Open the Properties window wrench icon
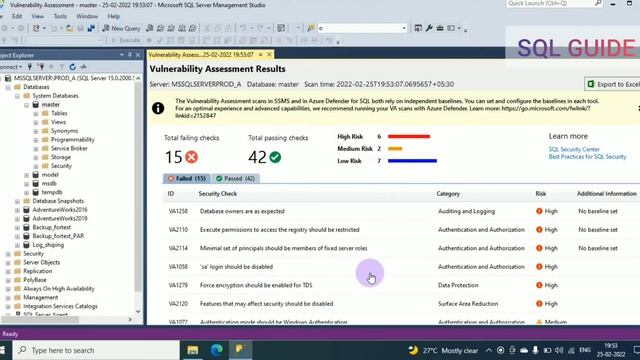This screenshot has height=360, width=640. click(429, 28)
